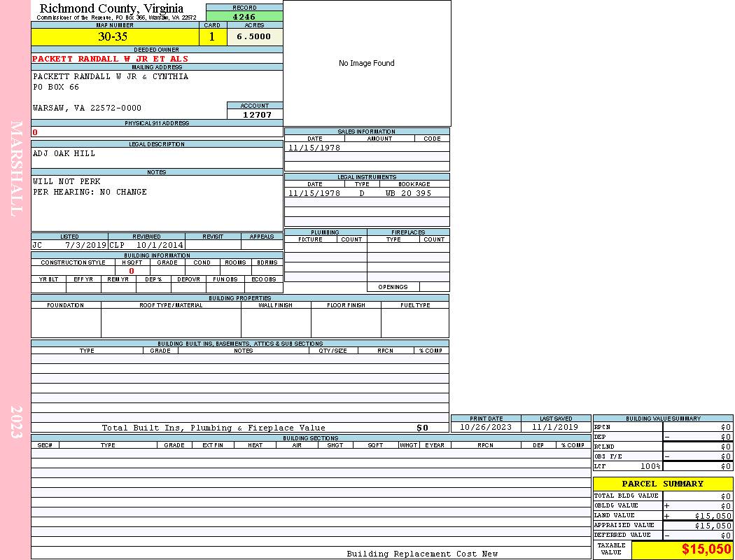Click the account number 12707 field
The width and height of the screenshot is (735, 560).
(257, 114)
